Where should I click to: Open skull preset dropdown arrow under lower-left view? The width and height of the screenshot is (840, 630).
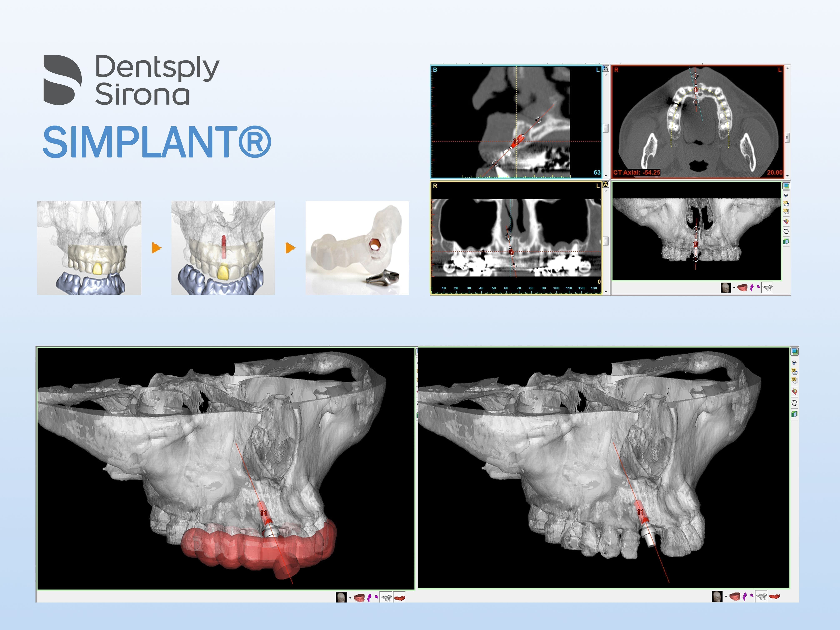coord(350,598)
